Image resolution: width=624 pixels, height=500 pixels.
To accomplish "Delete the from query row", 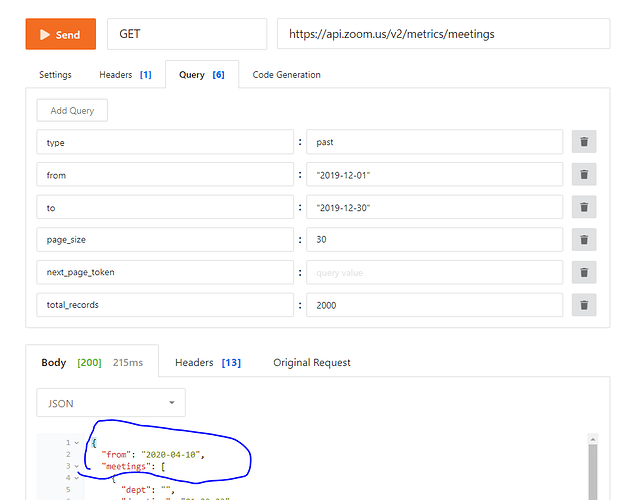I will point(584,174).
